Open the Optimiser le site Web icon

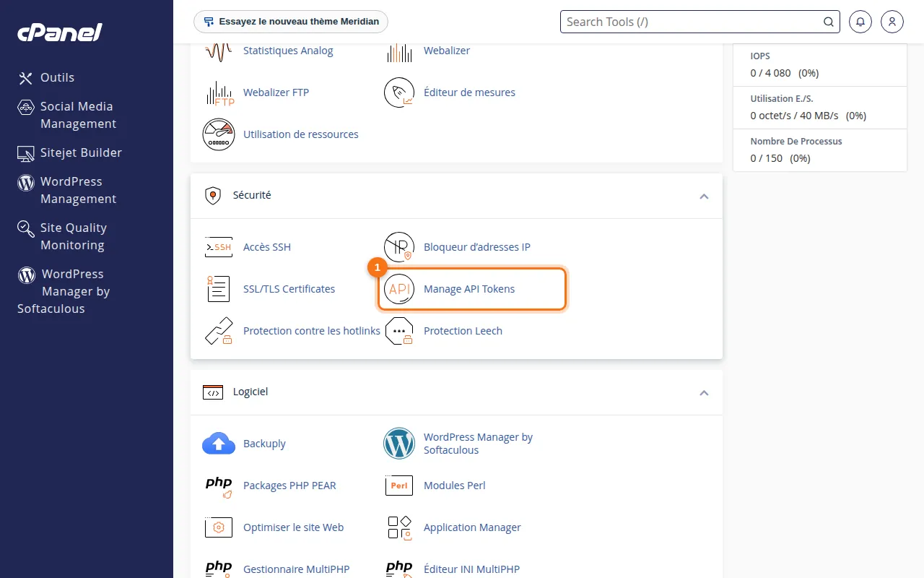pos(219,527)
